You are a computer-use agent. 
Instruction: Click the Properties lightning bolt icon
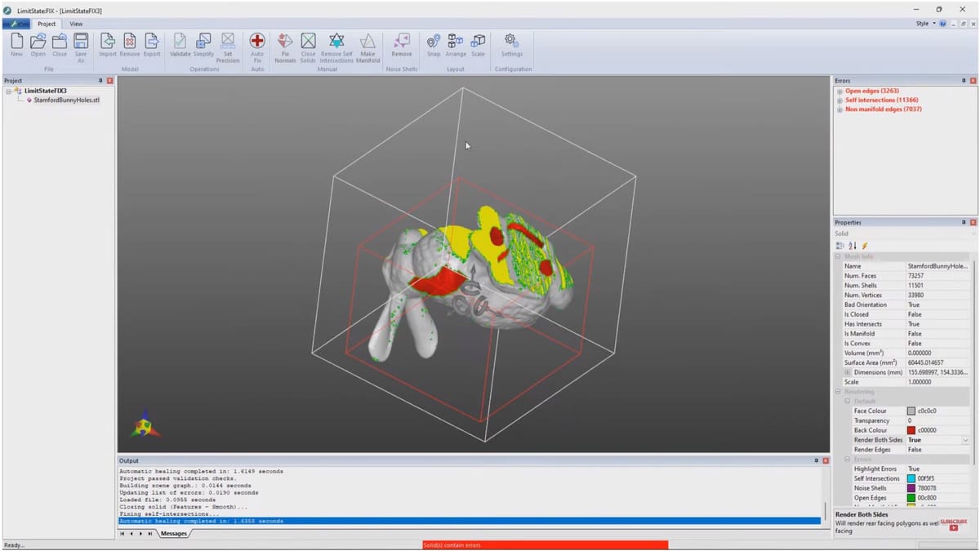tap(865, 245)
